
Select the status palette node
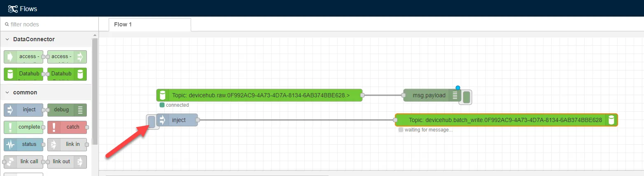pos(23,145)
